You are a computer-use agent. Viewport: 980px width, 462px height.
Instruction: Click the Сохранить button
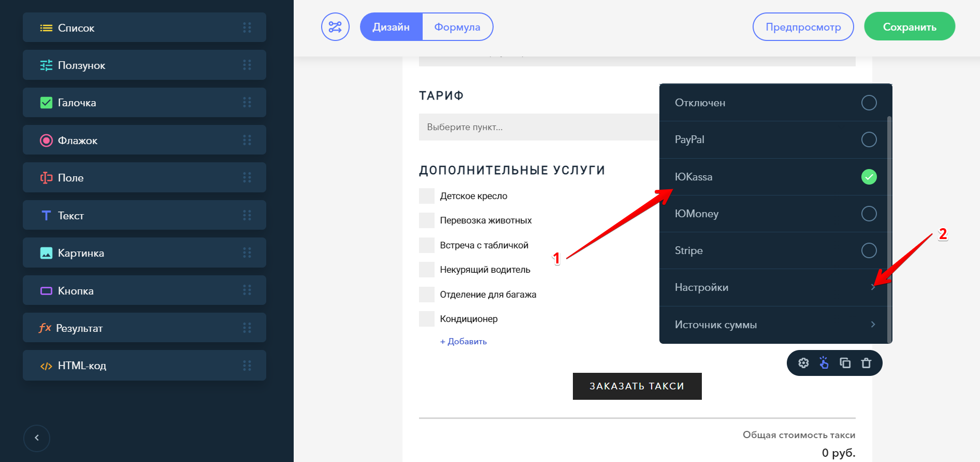[910, 26]
